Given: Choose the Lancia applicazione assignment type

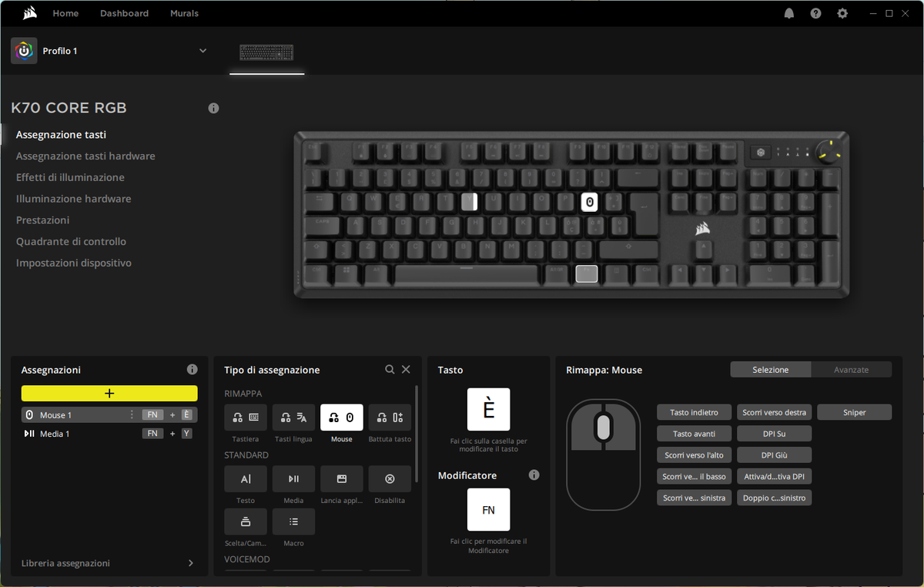Looking at the screenshot, I should point(342,478).
